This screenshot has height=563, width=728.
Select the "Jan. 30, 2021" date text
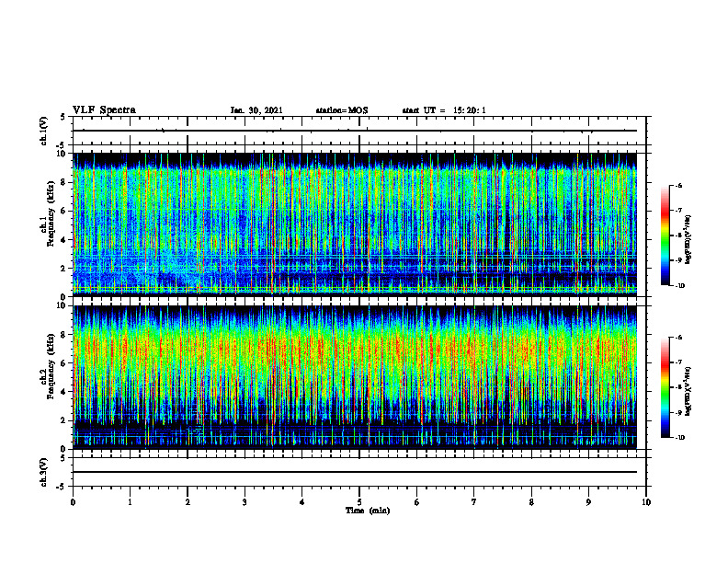(256, 110)
